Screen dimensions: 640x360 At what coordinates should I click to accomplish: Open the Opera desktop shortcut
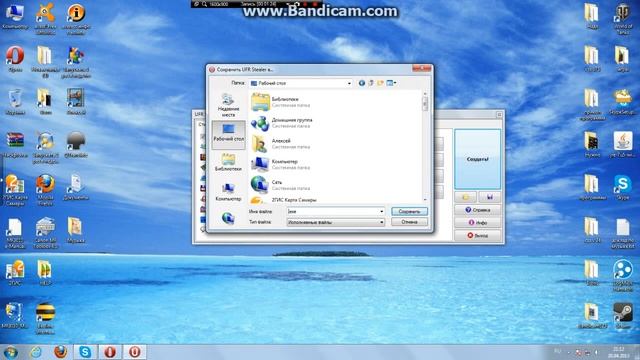[x=15, y=59]
